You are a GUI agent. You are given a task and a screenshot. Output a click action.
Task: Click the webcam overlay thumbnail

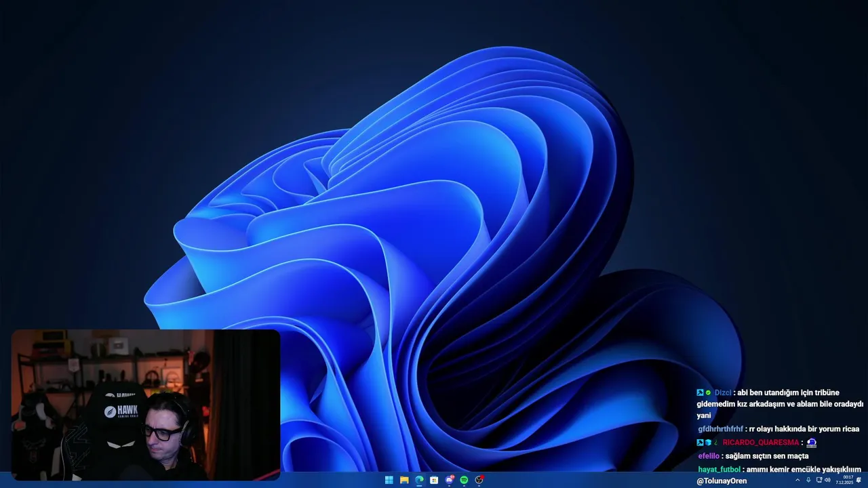click(x=146, y=405)
